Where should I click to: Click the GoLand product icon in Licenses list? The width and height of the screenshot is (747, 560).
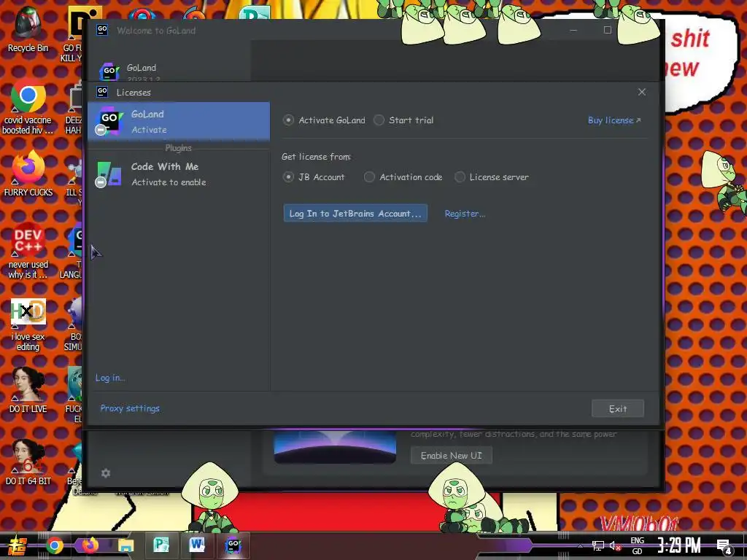click(x=109, y=121)
